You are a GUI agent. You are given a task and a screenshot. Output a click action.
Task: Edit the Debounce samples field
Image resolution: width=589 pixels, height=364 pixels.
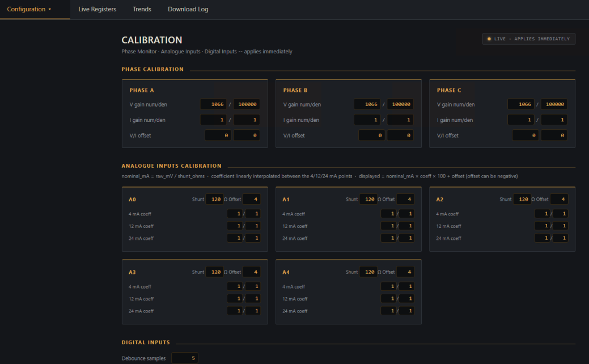point(184,358)
